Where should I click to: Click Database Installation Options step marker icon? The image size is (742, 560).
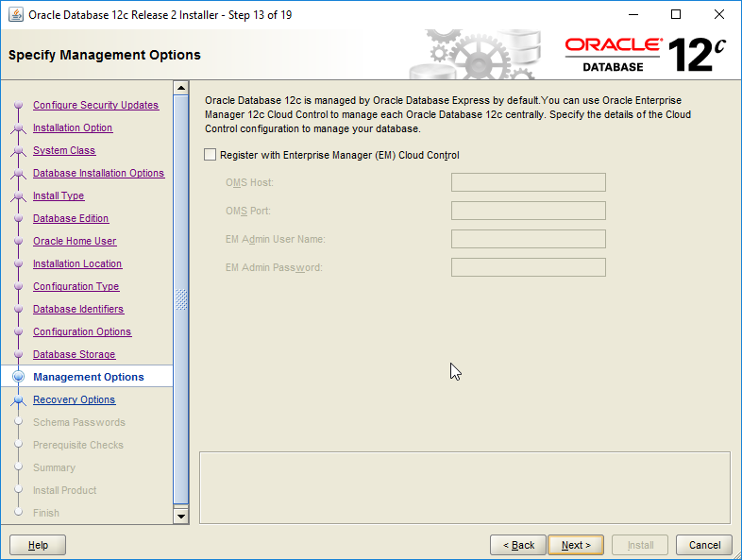[19, 173]
